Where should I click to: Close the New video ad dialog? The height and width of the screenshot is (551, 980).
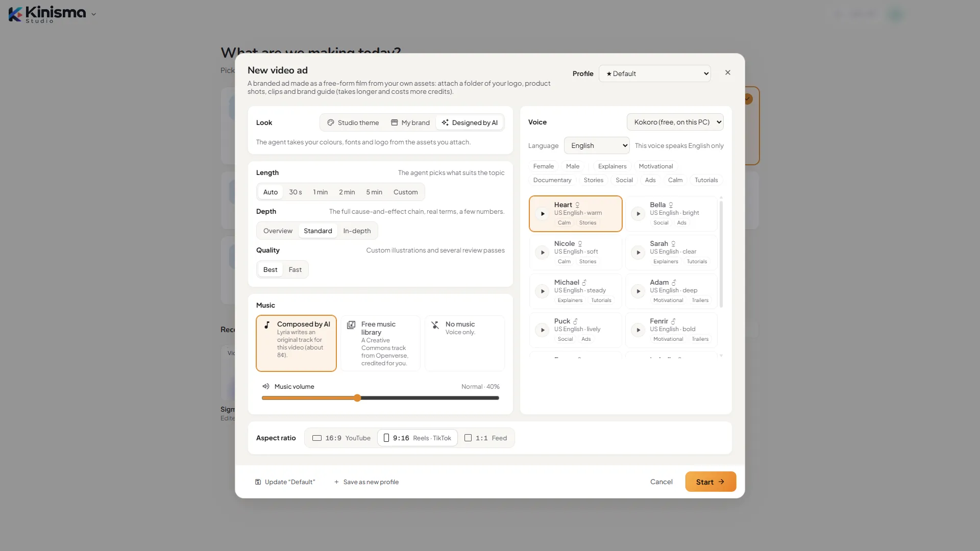click(x=728, y=72)
